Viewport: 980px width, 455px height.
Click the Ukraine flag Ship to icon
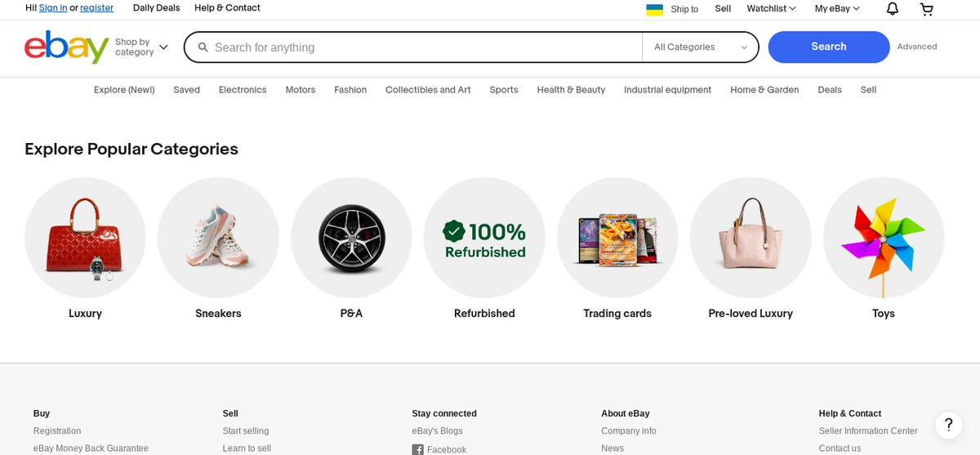(654, 9)
